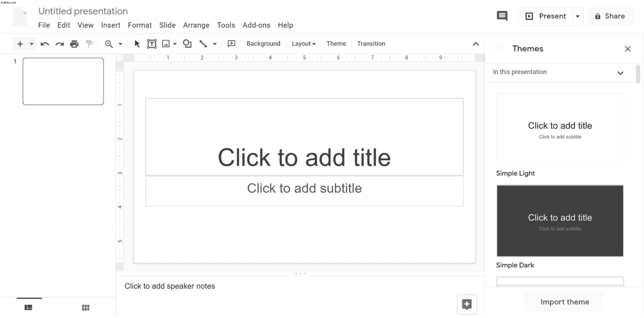Click the new slide plus button
This screenshot has width=644, height=318.
click(20, 44)
